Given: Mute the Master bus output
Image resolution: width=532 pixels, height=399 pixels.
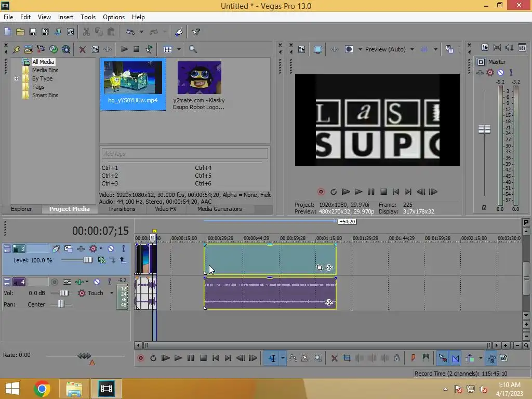Looking at the screenshot, I should pyautogui.click(x=500, y=72).
